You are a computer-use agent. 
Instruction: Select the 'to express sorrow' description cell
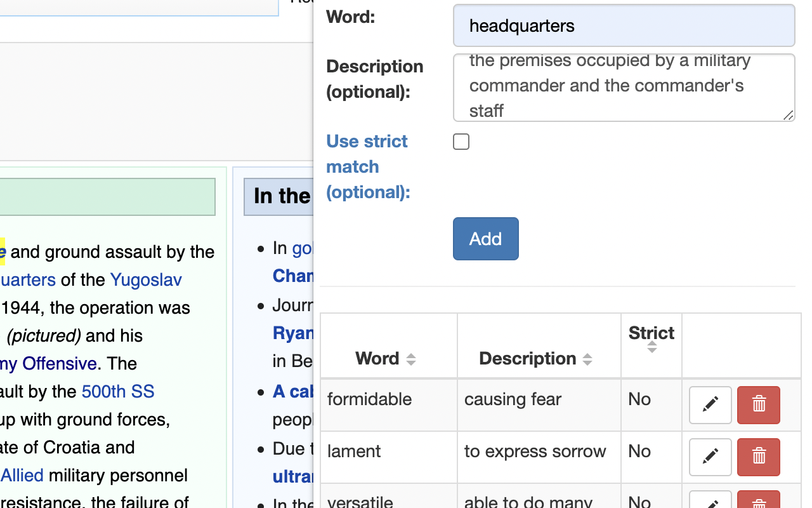click(539, 457)
